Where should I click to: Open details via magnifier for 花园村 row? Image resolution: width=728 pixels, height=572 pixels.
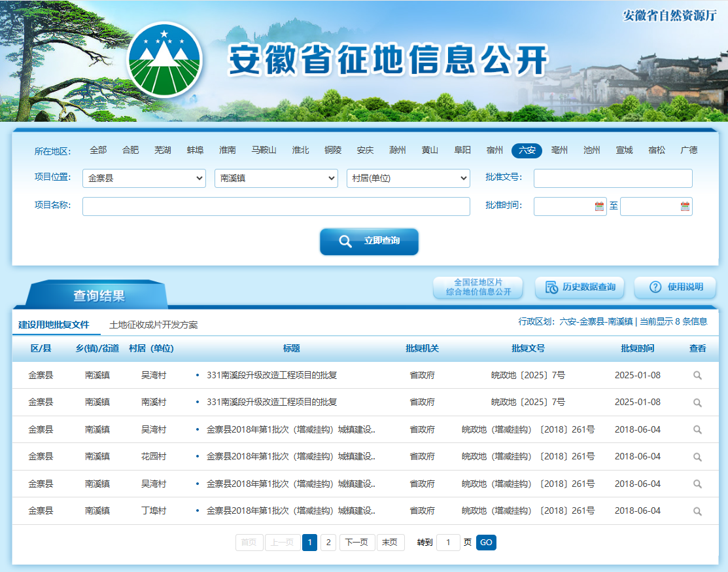point(697,457)
